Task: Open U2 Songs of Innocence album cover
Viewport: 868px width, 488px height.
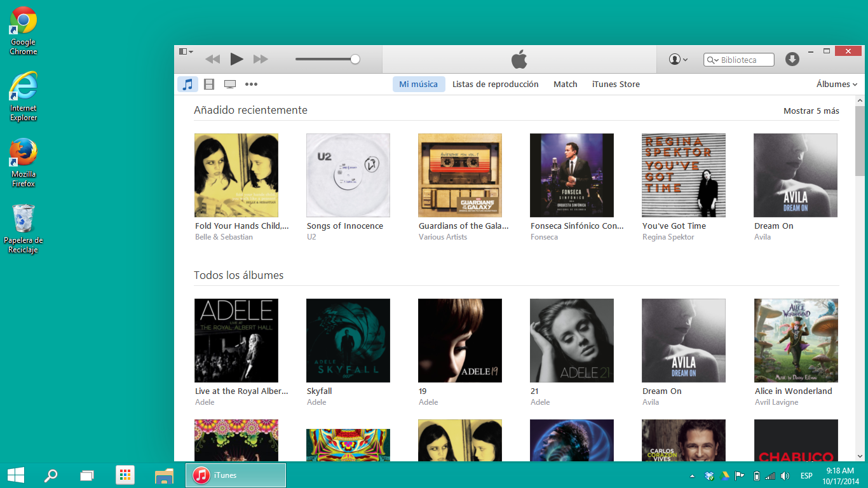Action: [348, 175]
